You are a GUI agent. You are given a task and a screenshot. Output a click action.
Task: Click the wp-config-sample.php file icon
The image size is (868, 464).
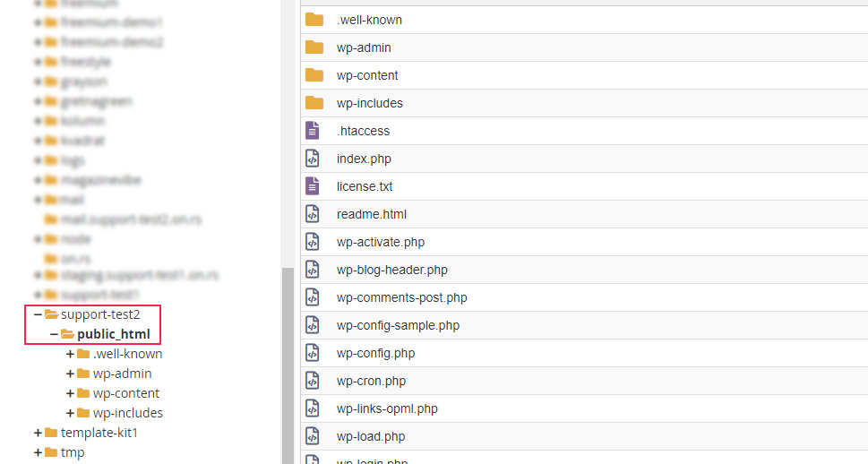click(313, 324)
